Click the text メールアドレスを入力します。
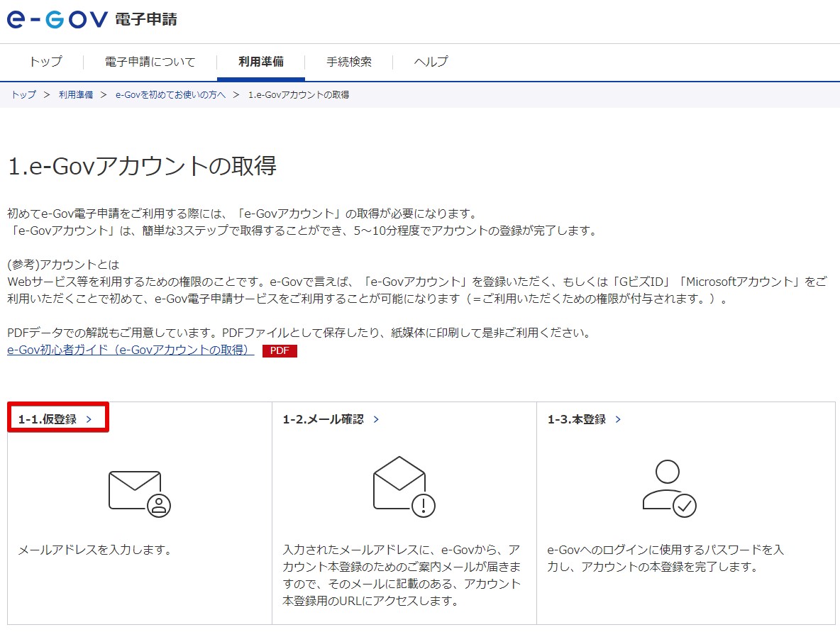 point(95,550)
